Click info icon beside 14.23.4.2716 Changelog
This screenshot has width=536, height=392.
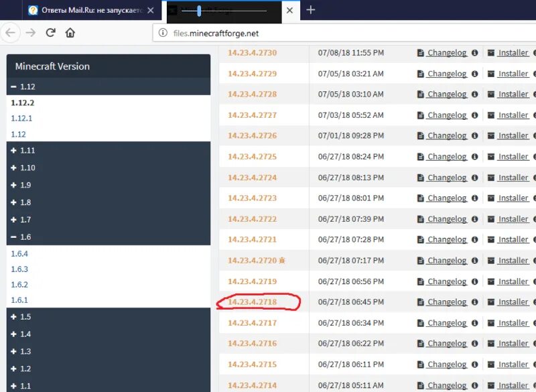(474, 344)
